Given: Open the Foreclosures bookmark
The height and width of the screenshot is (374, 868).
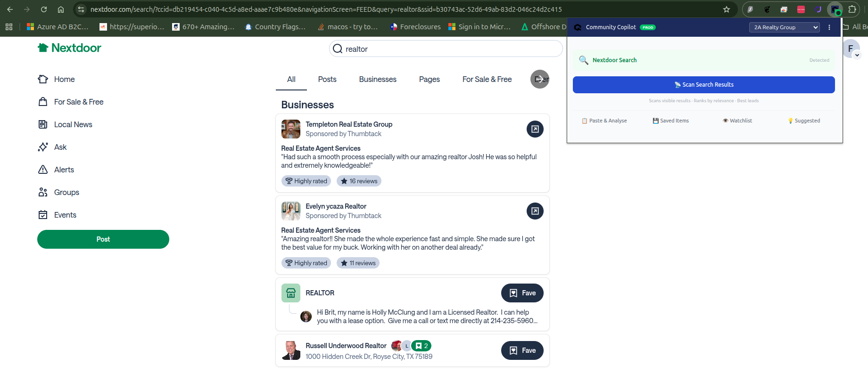Looking at the screenshot, I should click(415, 27).
